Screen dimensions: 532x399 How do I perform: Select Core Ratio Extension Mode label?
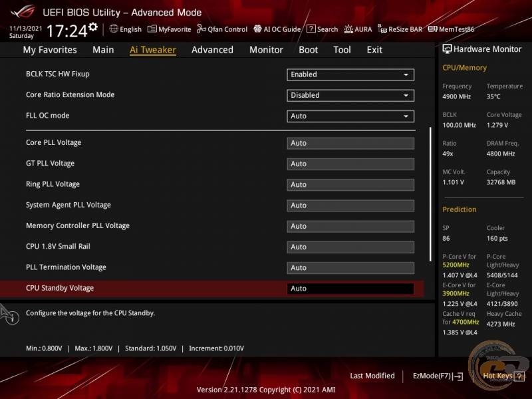pos(70,94)
